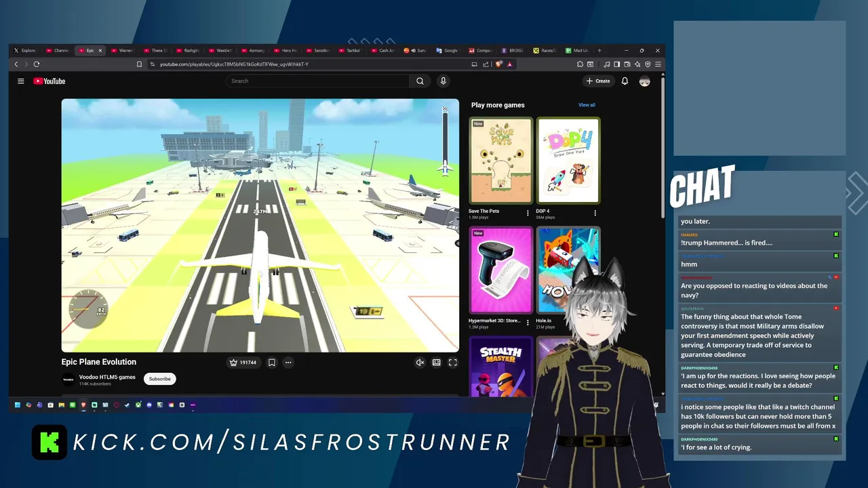Switch to the Channel tab
The image size is (868, 488).
(x=58, y=51)
